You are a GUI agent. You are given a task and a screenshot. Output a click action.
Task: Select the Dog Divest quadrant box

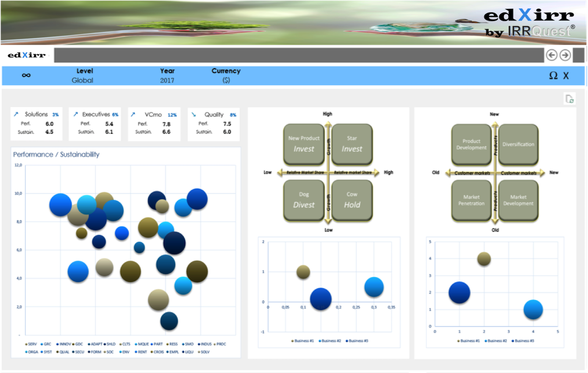pos(304,200)
